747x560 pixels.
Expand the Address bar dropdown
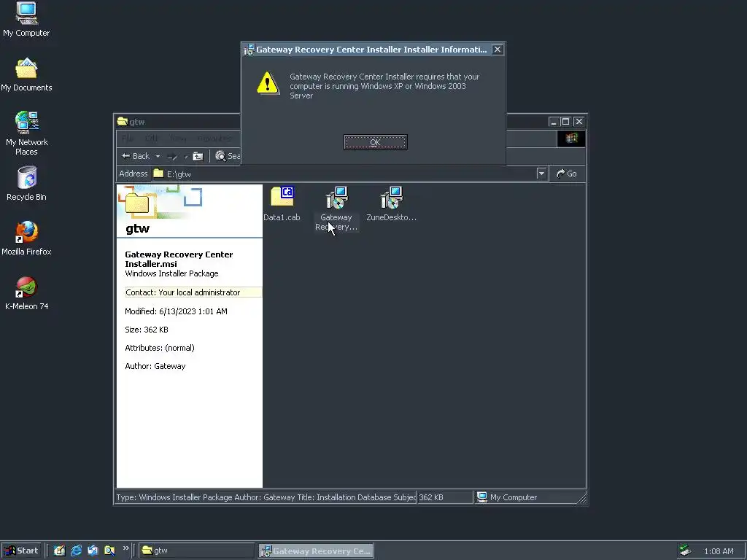[541, 174]
